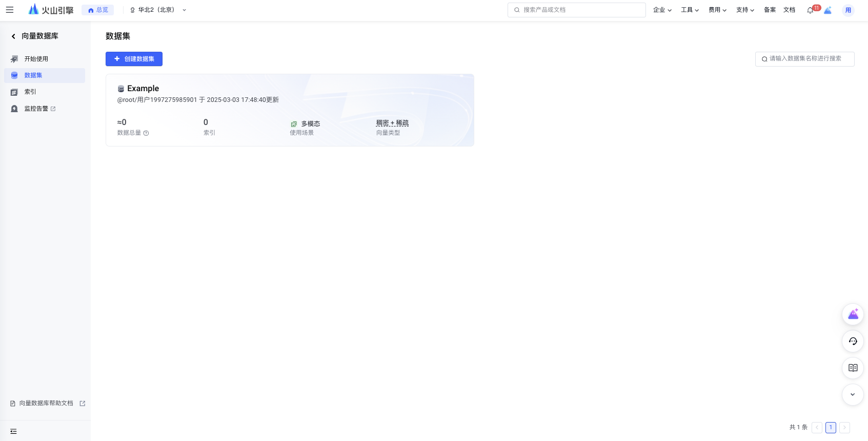Open the user avatar menu
The width and height of the screenshot is (868, 441).
[x=849, y=10]
